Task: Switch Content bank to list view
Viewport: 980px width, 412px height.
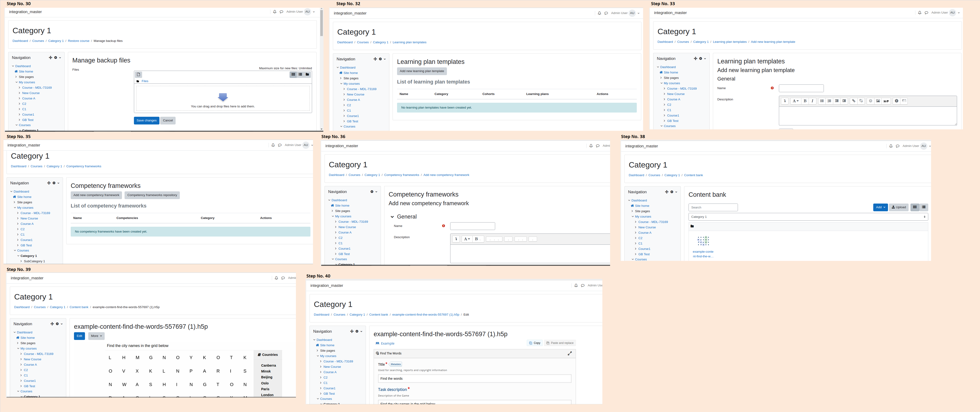Action: coord(924,207)
